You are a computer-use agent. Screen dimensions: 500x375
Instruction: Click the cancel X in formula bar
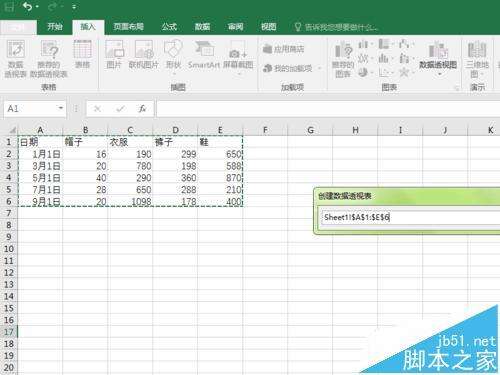point(97,109)
